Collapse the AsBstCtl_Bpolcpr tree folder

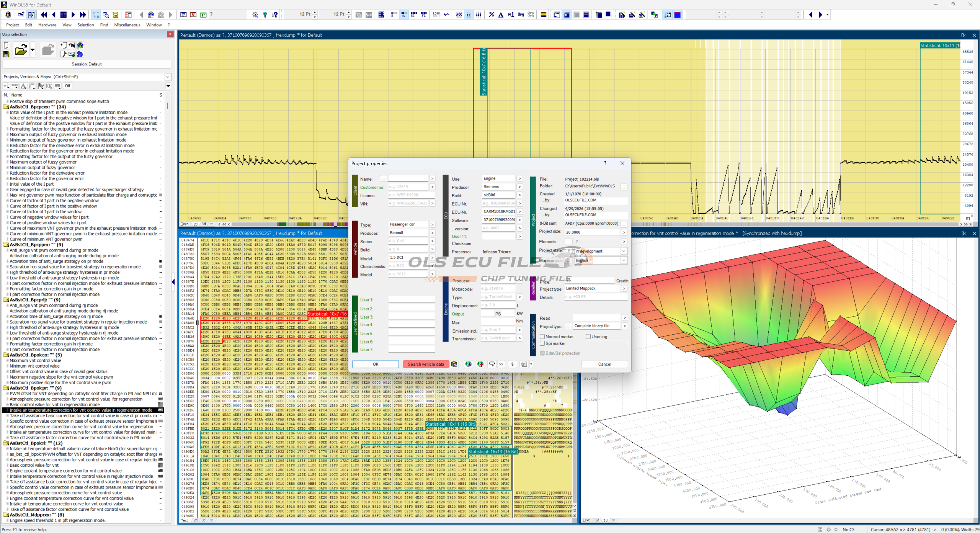6,388
